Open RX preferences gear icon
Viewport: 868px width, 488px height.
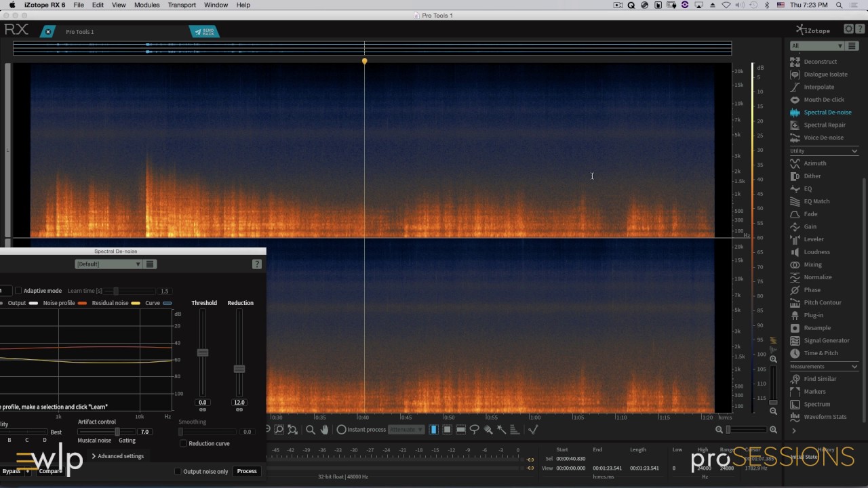click(x=848, y=29)
